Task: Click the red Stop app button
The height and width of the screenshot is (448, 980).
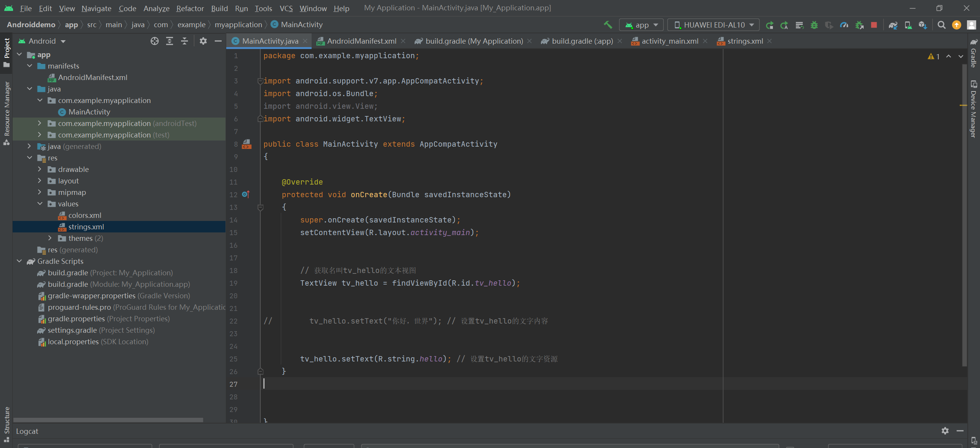Action: 874,25
